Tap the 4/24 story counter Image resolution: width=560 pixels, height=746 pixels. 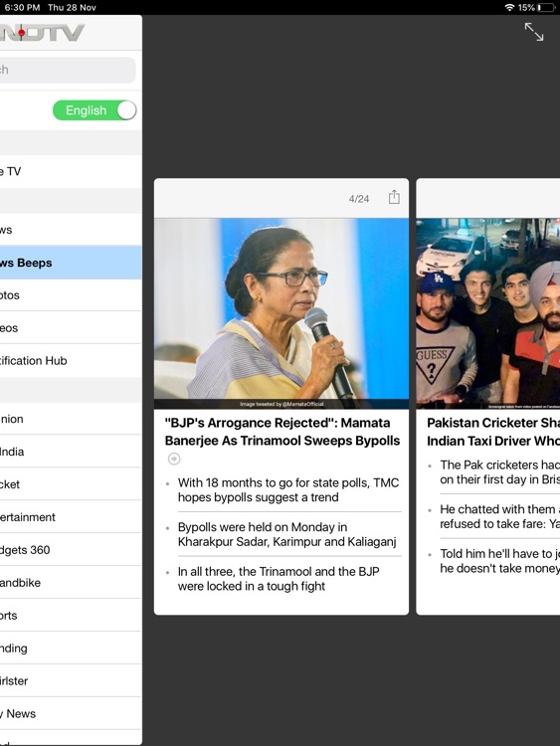pos(359,199)
